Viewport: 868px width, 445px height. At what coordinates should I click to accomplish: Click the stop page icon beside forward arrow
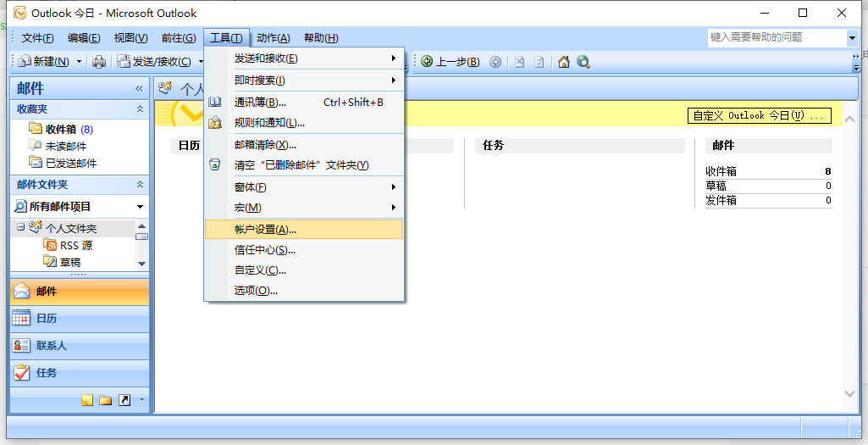(x=519, y=62)
